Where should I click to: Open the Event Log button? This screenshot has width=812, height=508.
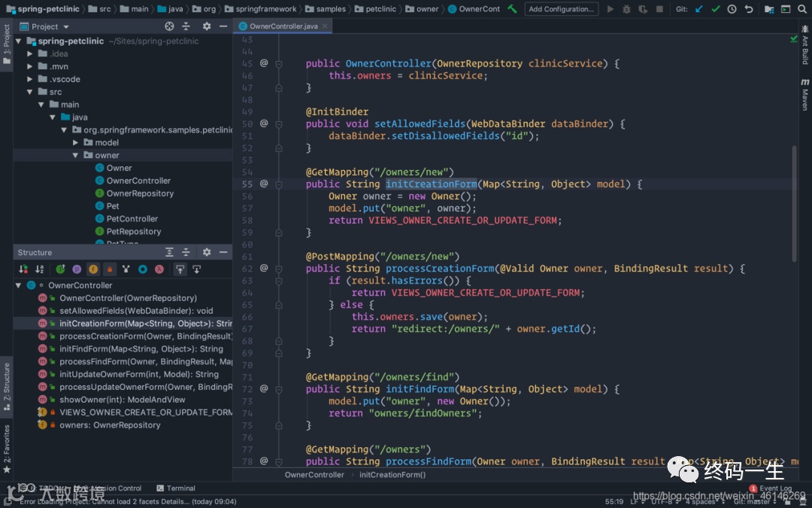[x=774, y=488]
